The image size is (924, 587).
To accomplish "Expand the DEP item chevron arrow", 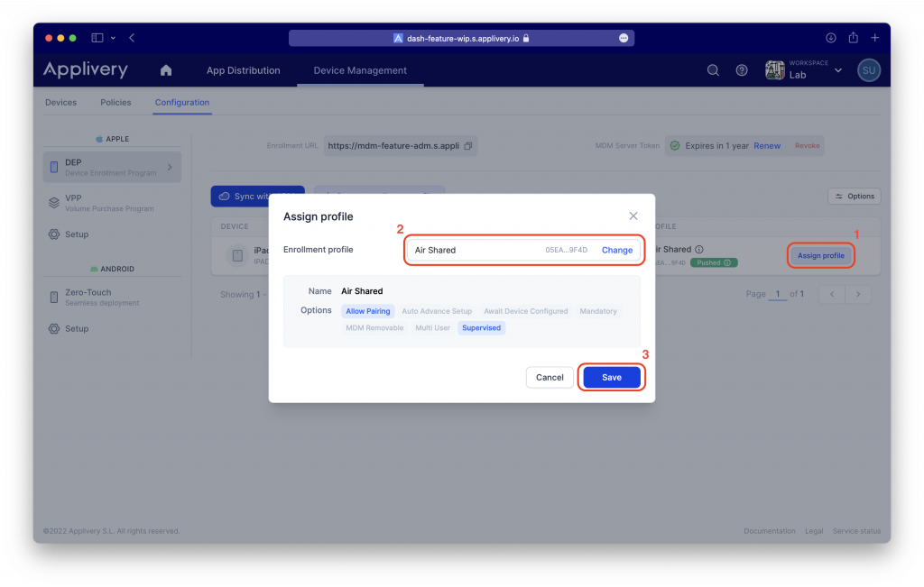I will (x=170, y=167).
